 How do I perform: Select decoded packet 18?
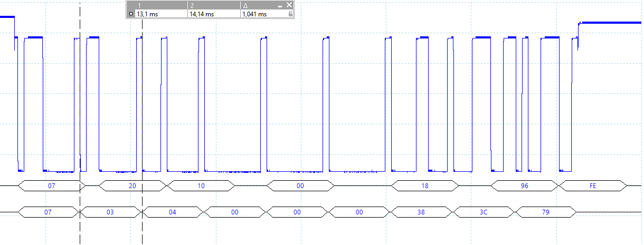click(x=425, y=185)
